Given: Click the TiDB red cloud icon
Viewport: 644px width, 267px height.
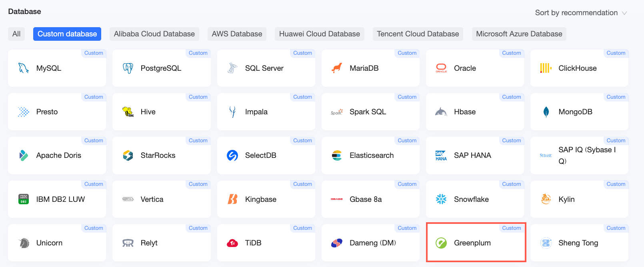Looking at the screenshot, I should click(x=232, y=243).
